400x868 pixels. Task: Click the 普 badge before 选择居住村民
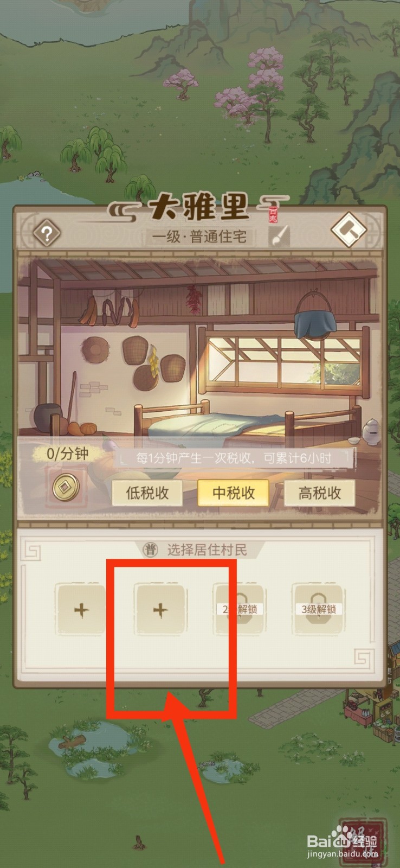(150, 550)
